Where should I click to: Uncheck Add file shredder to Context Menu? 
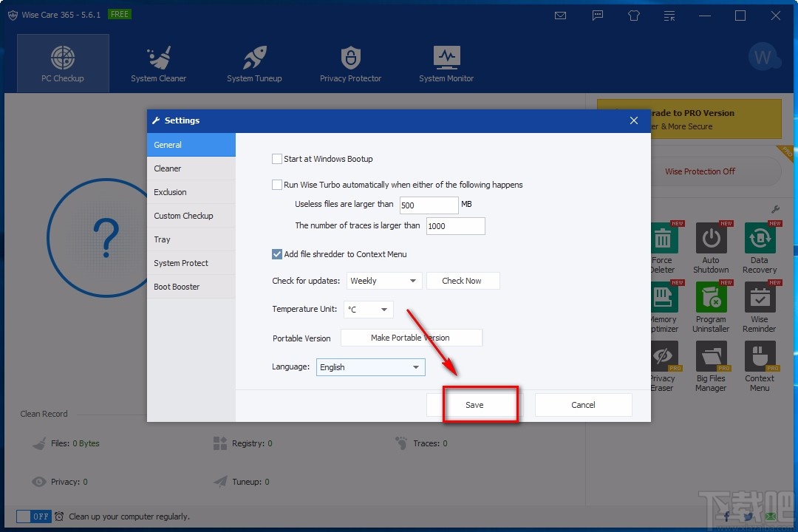click(x=277, y=254)
